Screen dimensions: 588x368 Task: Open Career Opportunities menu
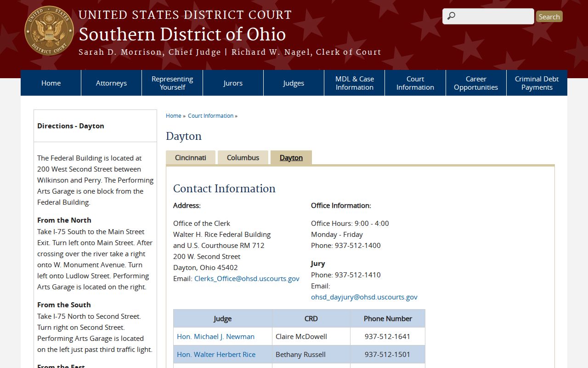click(x=476, y=83)
